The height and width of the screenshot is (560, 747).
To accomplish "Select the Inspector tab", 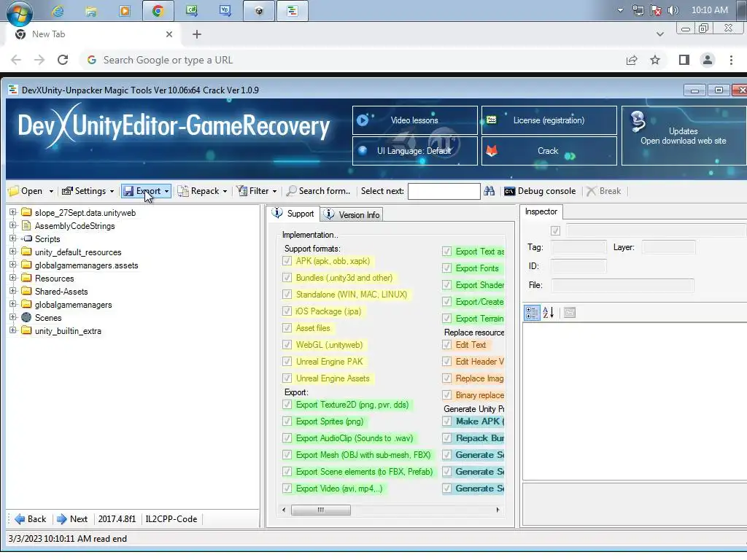I will coord(541,211).
